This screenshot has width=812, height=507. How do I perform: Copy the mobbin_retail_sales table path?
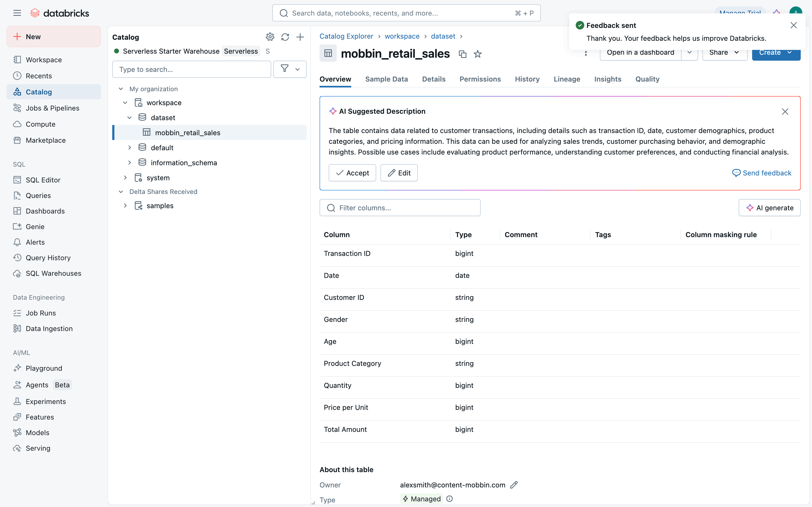[x=462, y=54]
